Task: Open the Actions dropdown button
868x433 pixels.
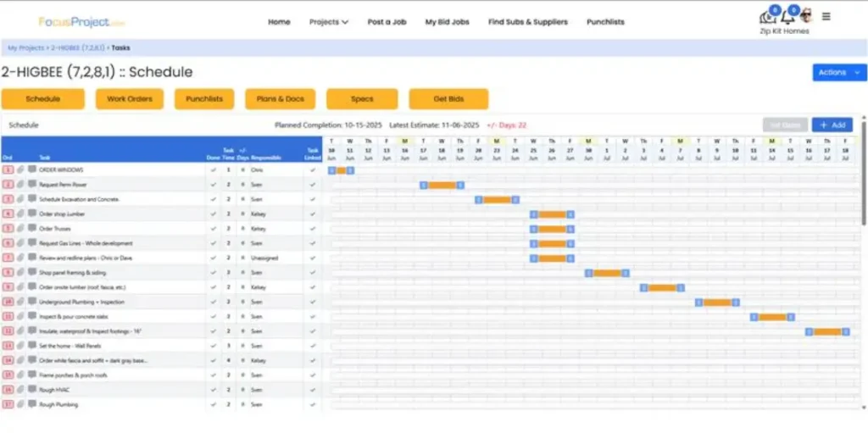Action: 838,73
